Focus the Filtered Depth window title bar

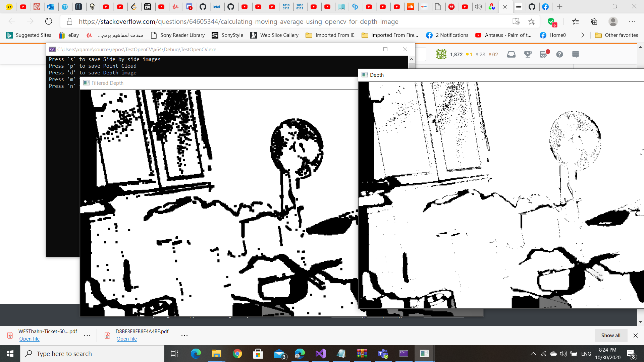219,83
